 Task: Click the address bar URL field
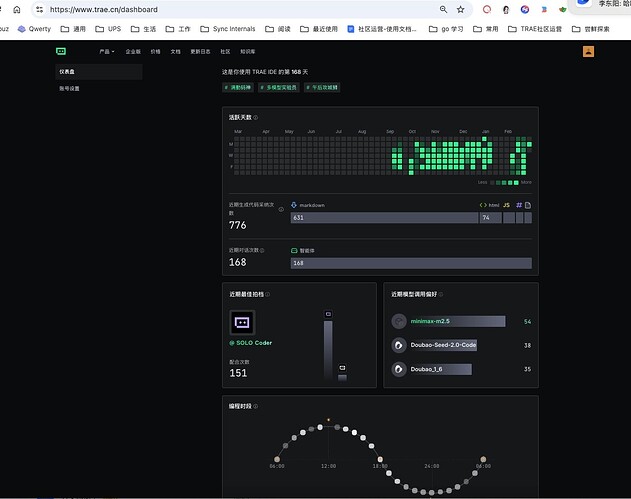coord(241,9)
